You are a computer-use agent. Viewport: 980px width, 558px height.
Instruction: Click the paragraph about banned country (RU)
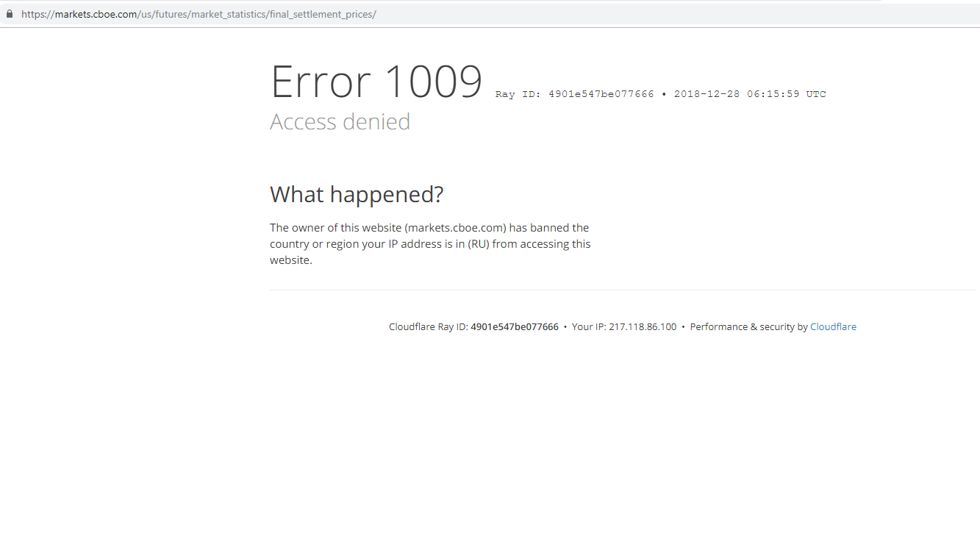[430, 244]
